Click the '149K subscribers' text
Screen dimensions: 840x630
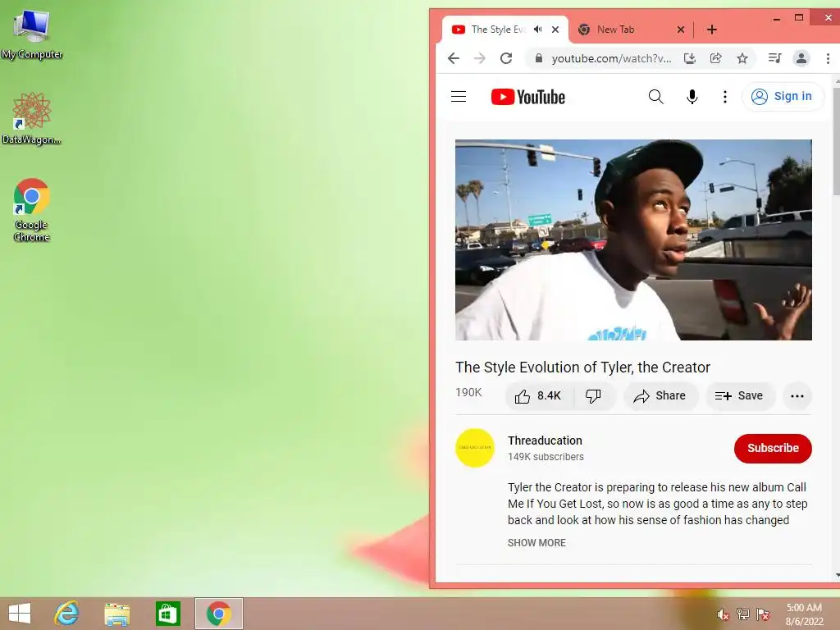[x=546, y=456]
